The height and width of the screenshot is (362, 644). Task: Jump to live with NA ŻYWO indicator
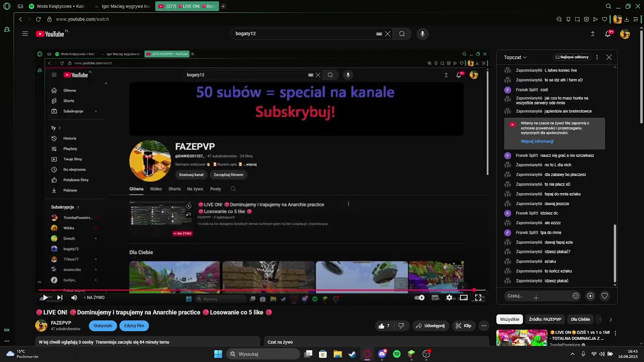94,298
